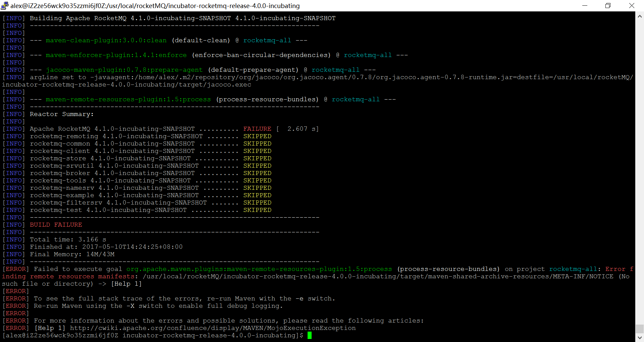The width and height of the screenshot is (644, 342).
Task: Click SKIPPED status for rocketmq-example
Action: [x=257, y=195]
